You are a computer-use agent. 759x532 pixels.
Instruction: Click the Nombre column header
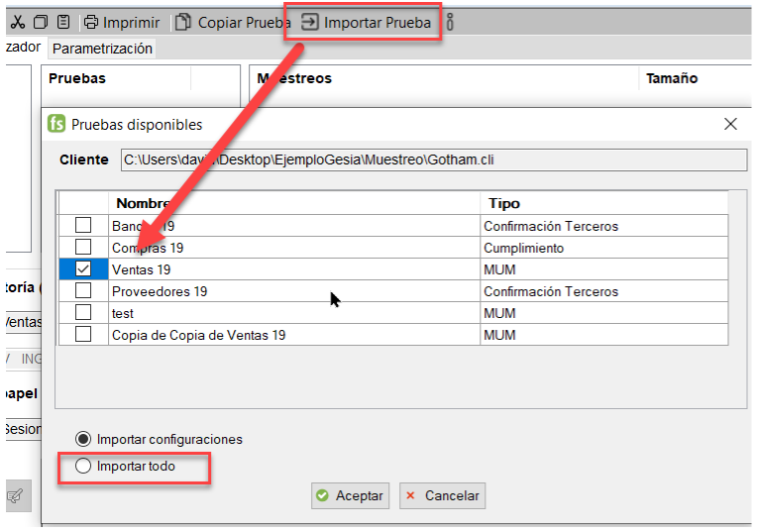[x=294, y=203]
